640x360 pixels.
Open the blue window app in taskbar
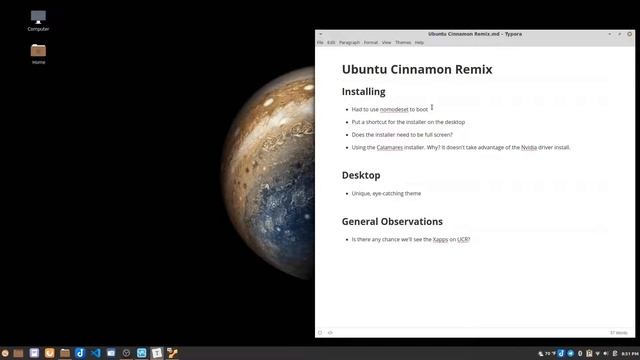click(111, 353)
